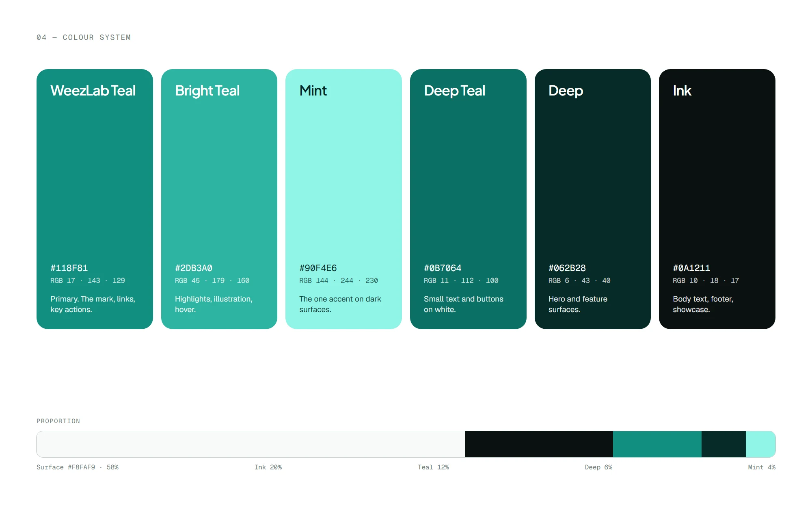Click 'Mint 4%' legend label
Viewport: 812px width, 508px height.
pos(762,467)
